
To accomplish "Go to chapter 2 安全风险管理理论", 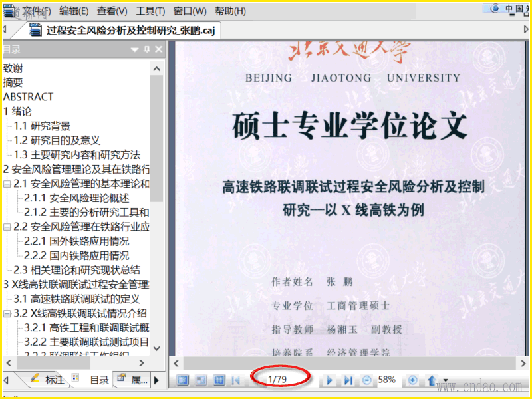I will coord(76,169).
